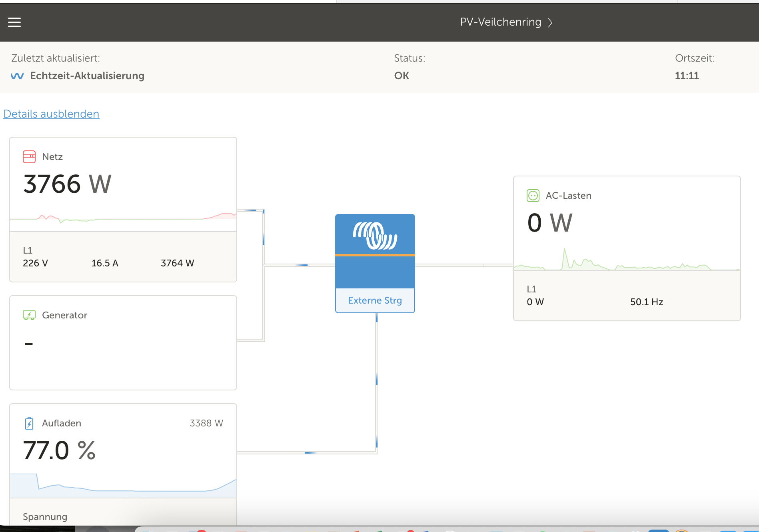Click the Aufladen card title
Viewport: 759px width, 532px height.
tap(62, 423)
